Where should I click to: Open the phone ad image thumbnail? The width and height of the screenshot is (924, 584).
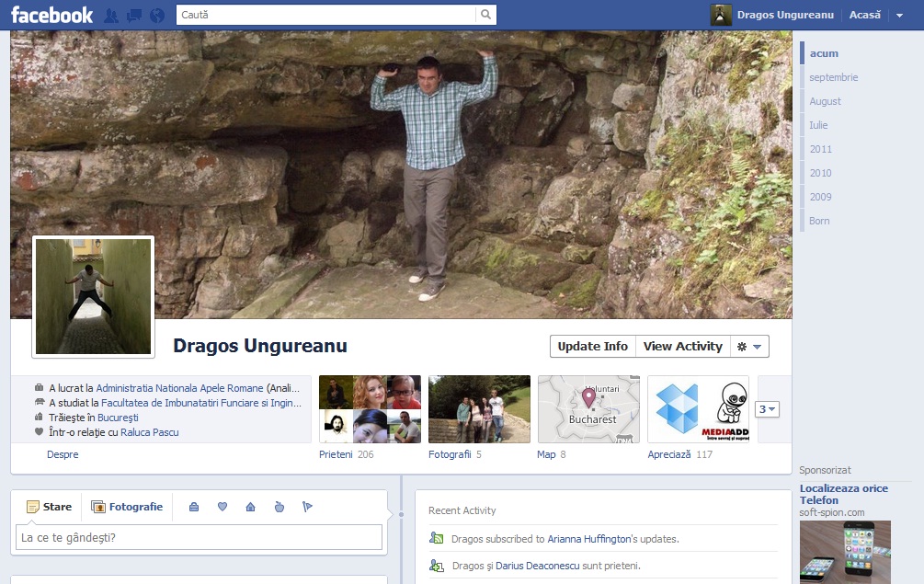click(845, 552)
